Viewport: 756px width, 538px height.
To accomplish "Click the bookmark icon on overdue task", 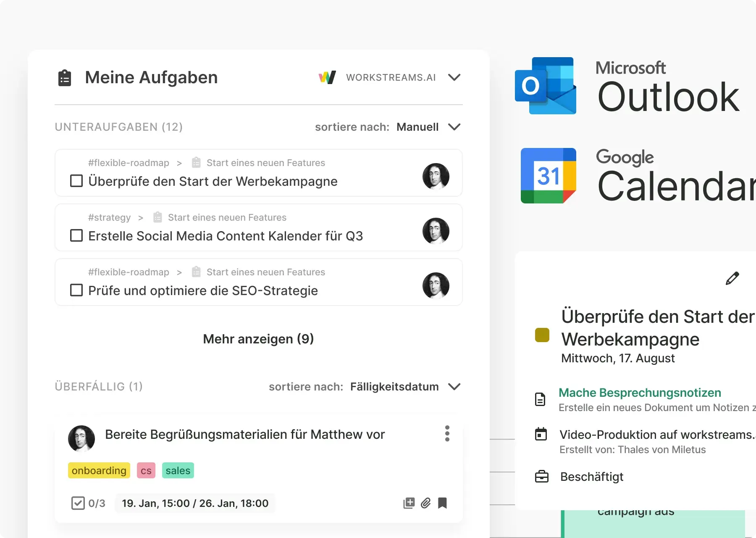I will (x=442, y=503).
